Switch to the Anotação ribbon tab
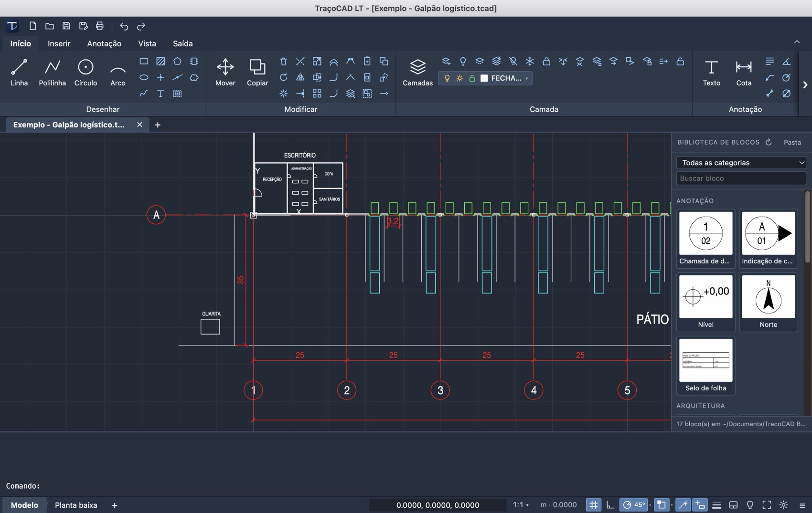The height and width of the screenshot is (513, 812). [104, 43]
